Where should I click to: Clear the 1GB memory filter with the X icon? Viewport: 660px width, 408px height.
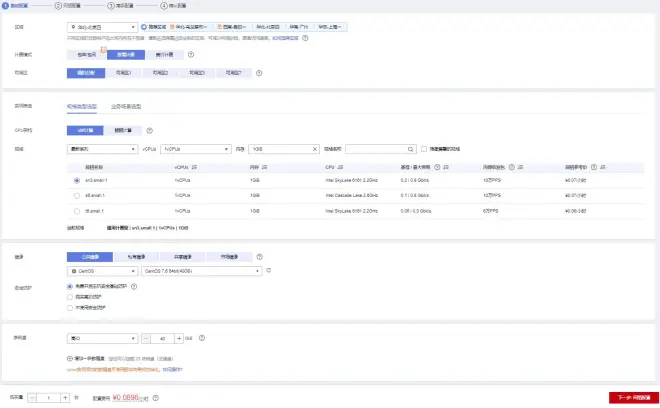click(314, 149)
